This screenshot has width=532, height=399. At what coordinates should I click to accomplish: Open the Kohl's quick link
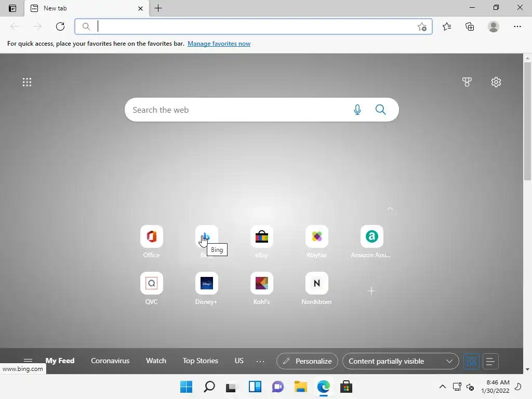pyautogui.click(x=262, y=288)
